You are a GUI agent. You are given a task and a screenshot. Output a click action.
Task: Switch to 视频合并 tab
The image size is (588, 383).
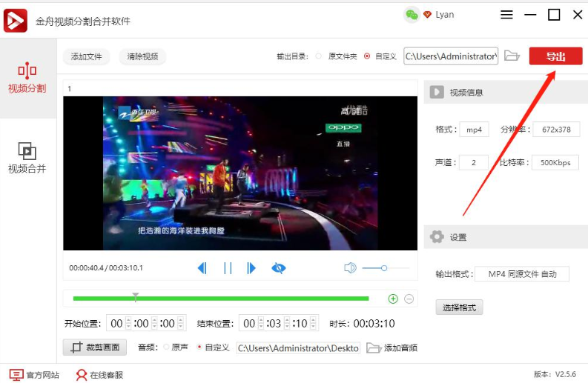pos(27,159)
